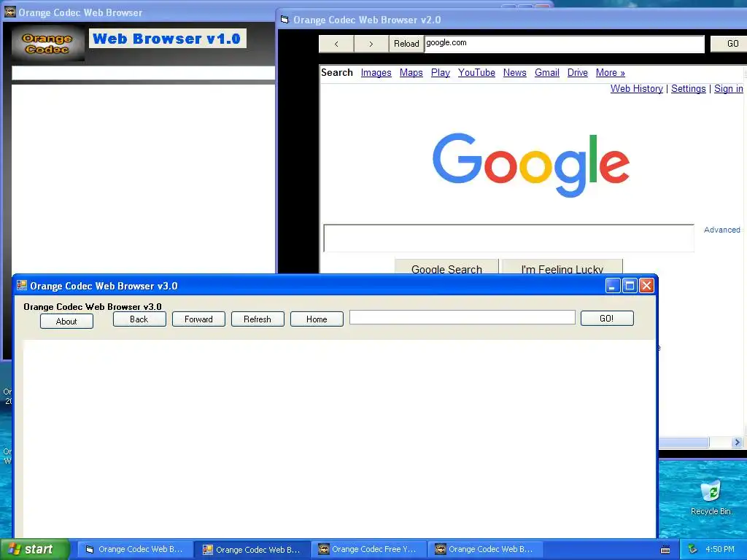Focus the v3.0 browser address field
Screen dimensions: 747x560
pyautogui.click(x=462, y=318)
